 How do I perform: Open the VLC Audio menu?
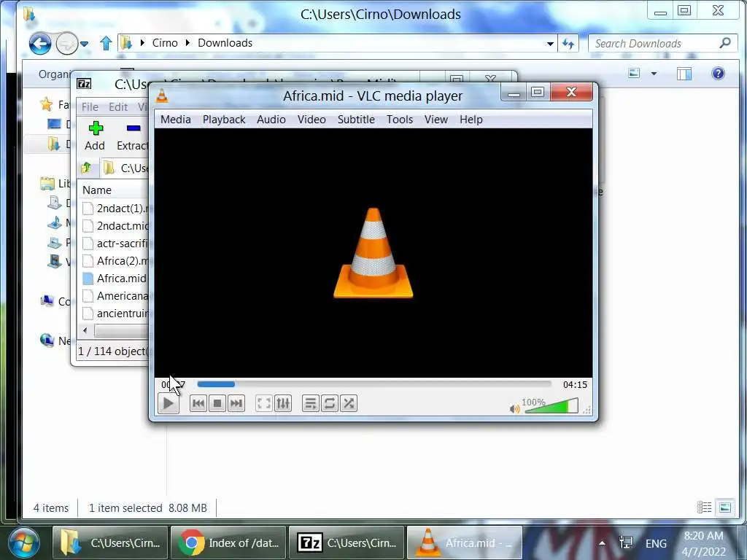pyautogui.click(x=271, y=120)
